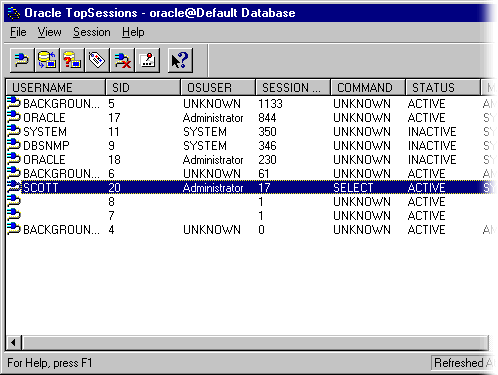Image resolution: width=498 pixels, height=375 pixels.
Task: Click the session icon for SID 18
Action: pos(14,159)
